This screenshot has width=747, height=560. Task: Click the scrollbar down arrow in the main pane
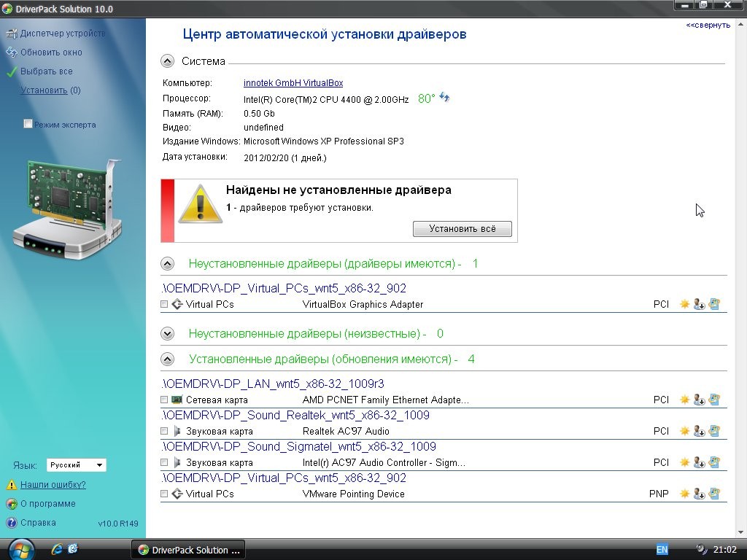point(741,532)
